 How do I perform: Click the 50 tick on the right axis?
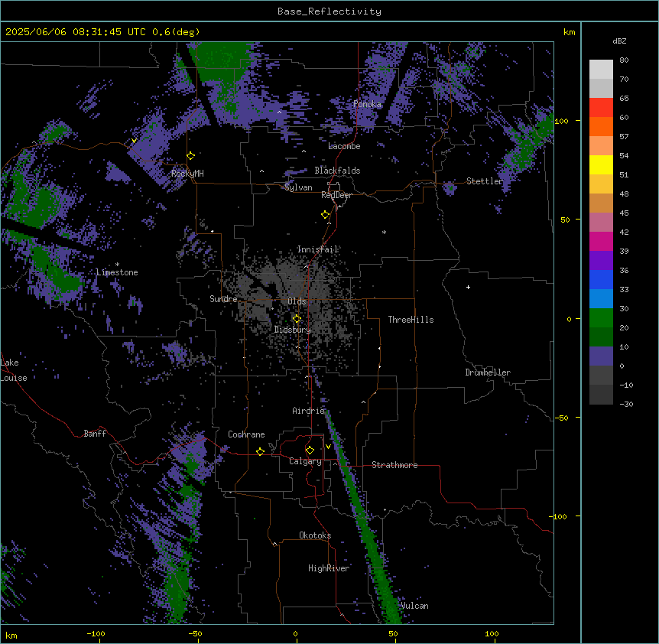(565, 220)
